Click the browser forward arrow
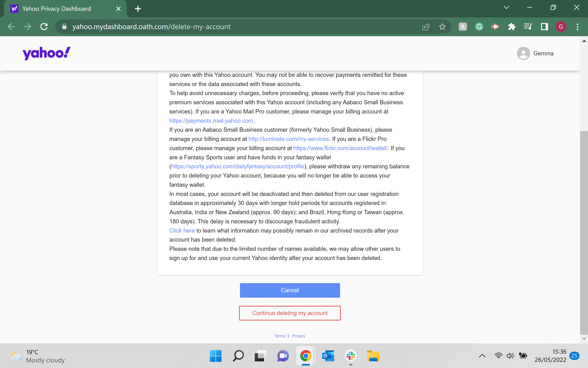Viewport: 588px width, 368px height. click(27, 27)
